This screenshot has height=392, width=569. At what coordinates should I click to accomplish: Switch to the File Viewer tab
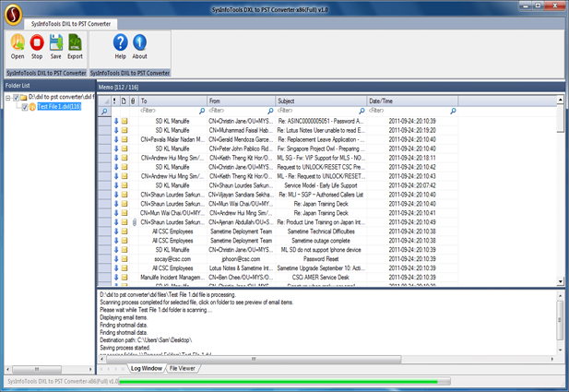point(183,368)
